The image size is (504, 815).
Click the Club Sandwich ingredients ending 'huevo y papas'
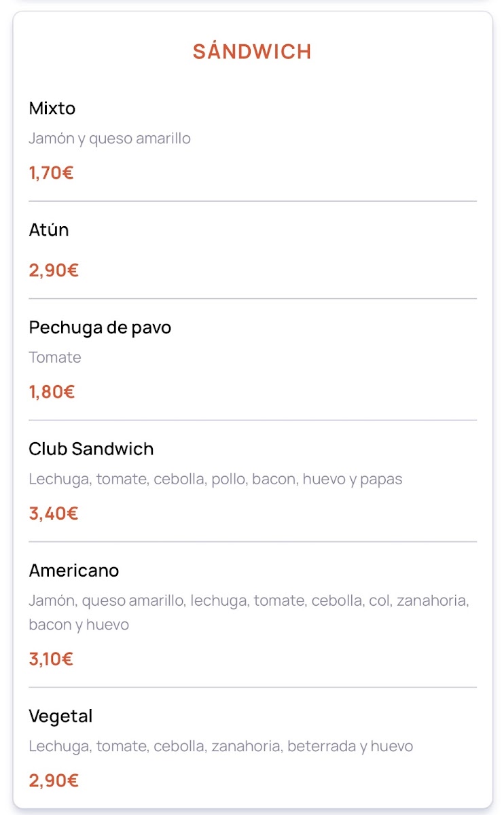pyautogui.click(x=215, y=479)
